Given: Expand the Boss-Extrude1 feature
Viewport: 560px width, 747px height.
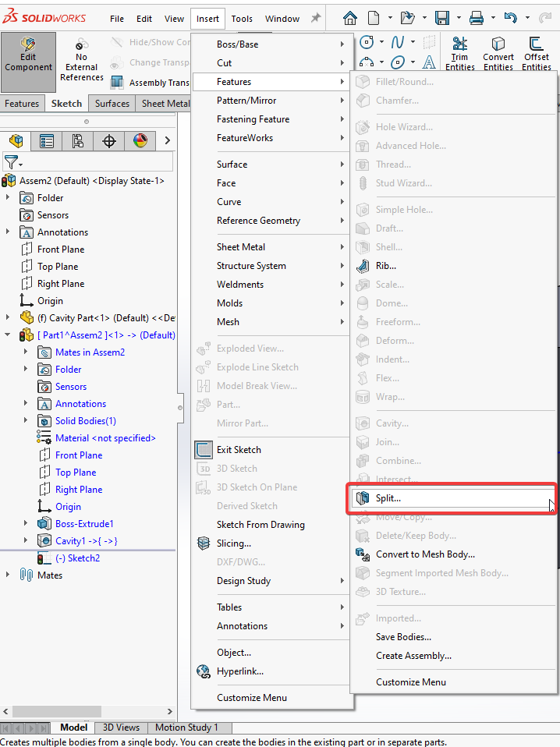Looking at the screenshot, I should (25, 523).
